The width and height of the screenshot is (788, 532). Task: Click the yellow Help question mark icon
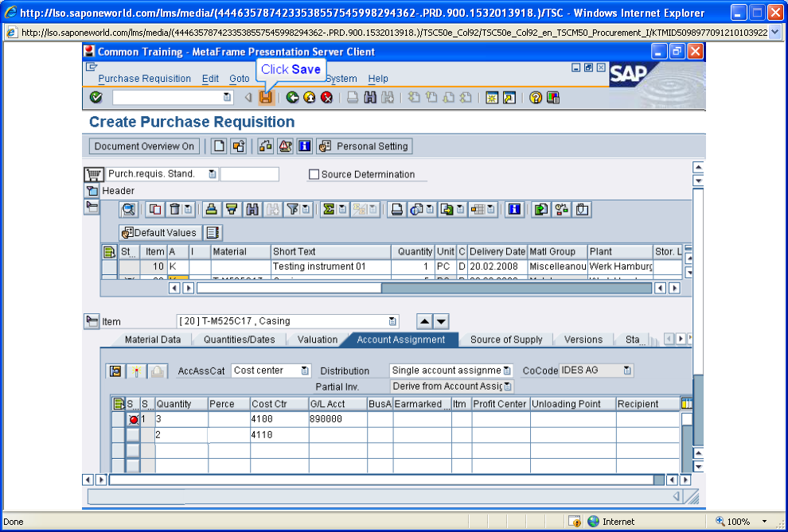point(535,97)
